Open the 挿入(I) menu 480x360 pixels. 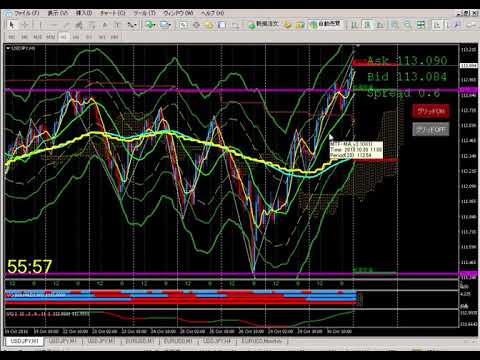84,13
